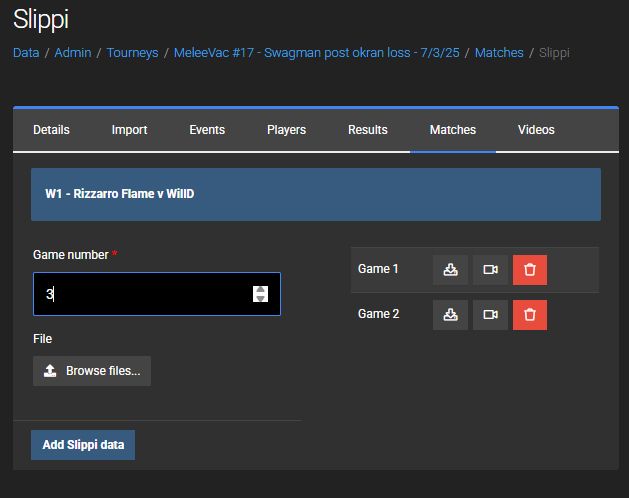Viewport: 629px width, 498px height.
Task: Open the Details tab
Action: [51, 130]
